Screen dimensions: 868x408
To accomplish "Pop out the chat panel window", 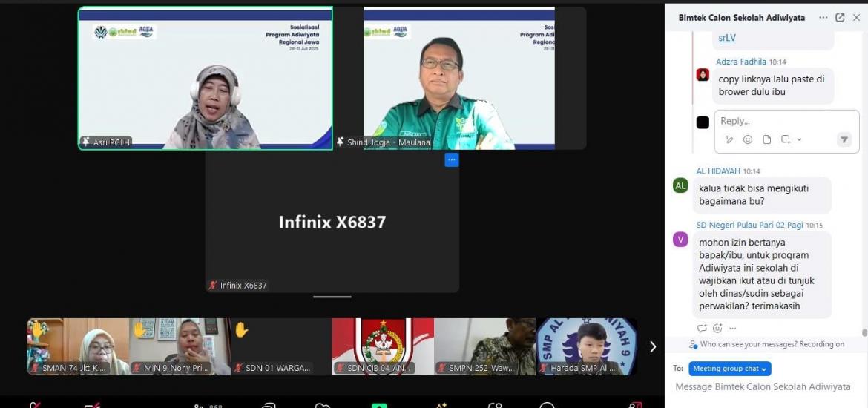I will click(x=840, y=18).
